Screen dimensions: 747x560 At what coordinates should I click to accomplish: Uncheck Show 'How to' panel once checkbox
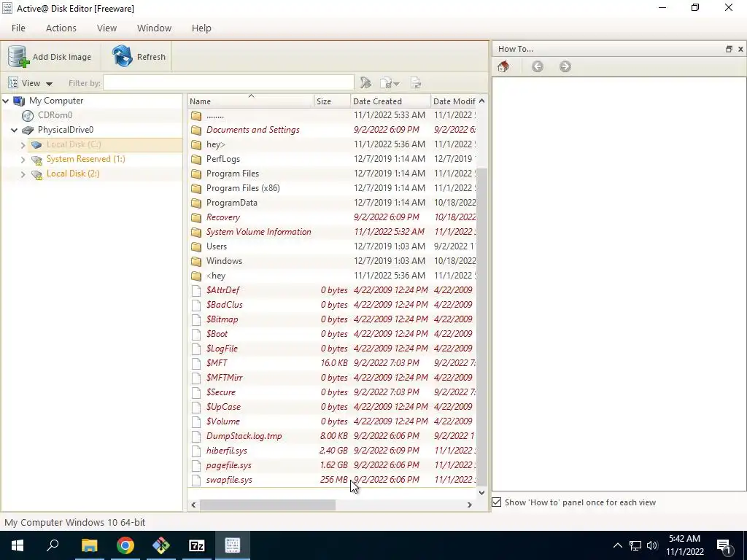pos(496,502)
